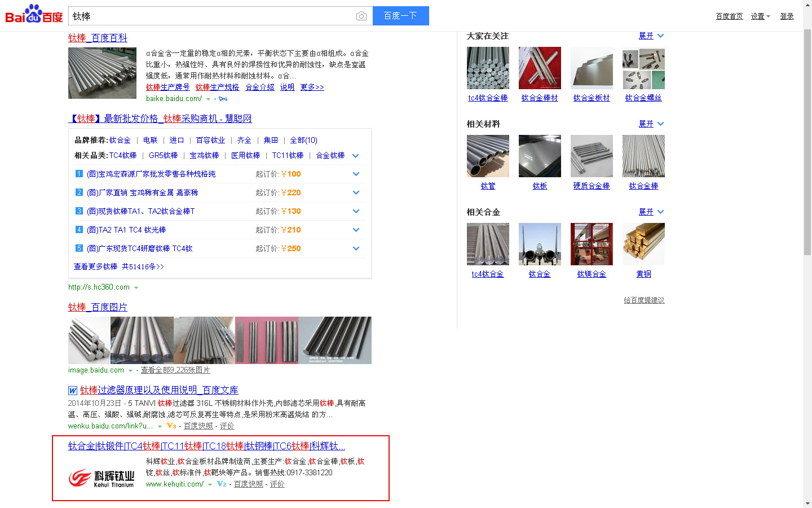The width and height of the screenshot is (812, 508).
Task: Open the 钛棒生产规格 sublink
Action: [x=217, y=87]
